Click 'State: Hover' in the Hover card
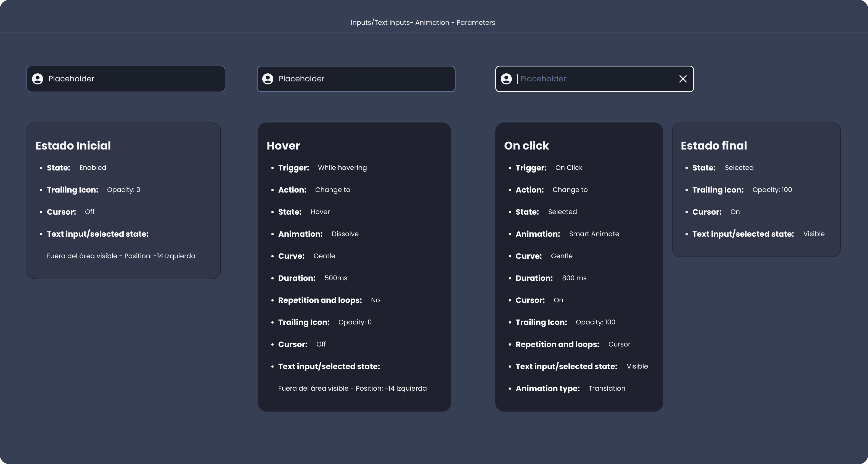 304,212
